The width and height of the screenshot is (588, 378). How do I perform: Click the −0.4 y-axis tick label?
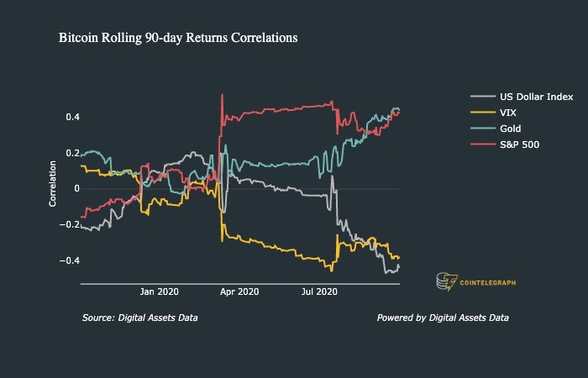(x=70, y=260)
